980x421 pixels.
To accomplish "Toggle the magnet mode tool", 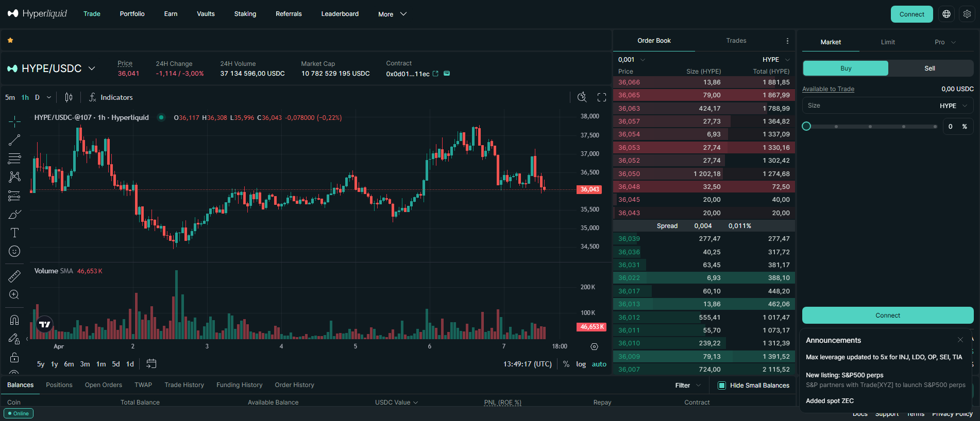I will coord(14,320).
